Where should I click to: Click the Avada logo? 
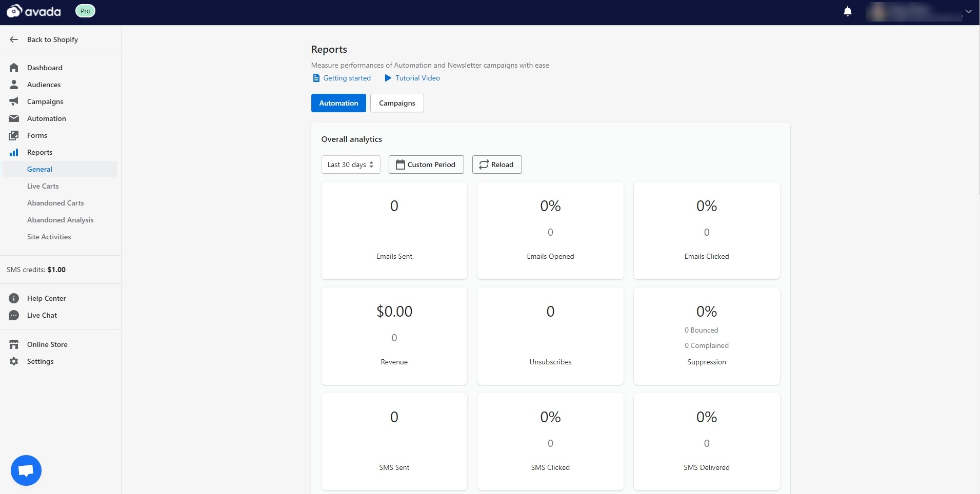[34, 11]
